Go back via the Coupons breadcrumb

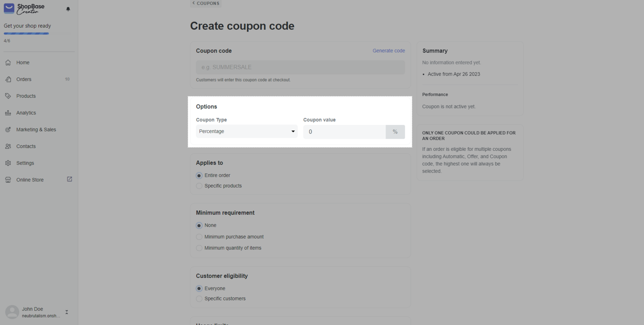point(206,3)
